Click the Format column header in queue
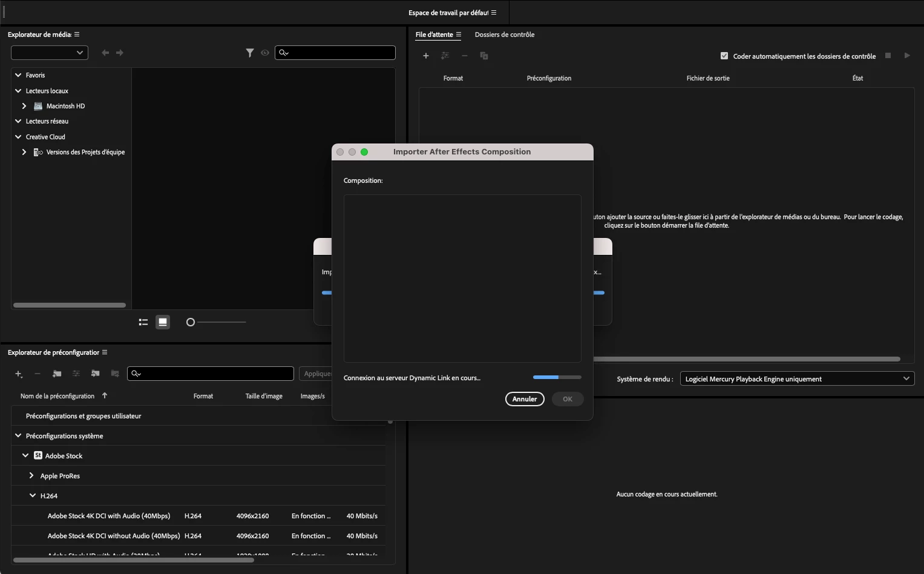924x574 pixels. pos(453,78)
